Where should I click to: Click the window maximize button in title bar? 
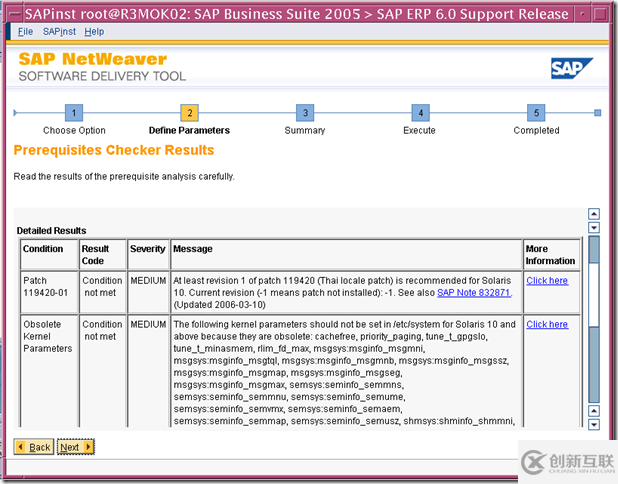pos(600,14)
